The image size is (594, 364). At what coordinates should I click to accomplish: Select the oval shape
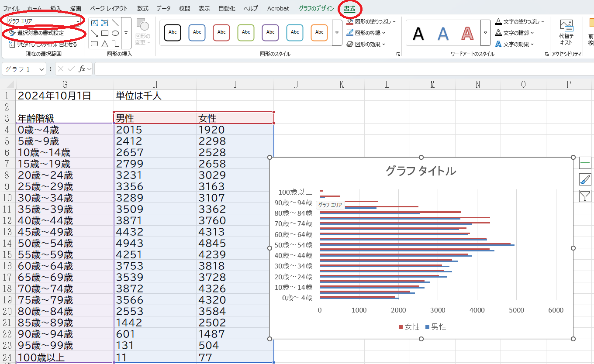(x=115, y=33)
